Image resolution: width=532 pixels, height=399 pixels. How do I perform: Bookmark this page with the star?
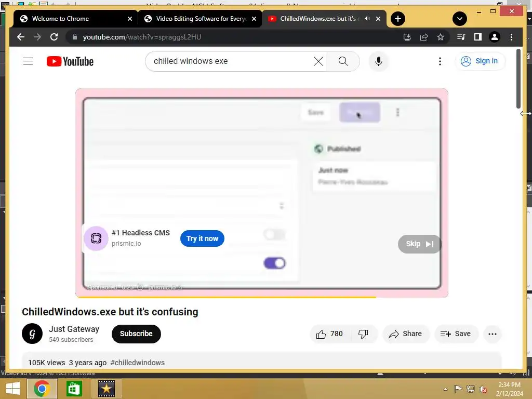coord(441,37)
